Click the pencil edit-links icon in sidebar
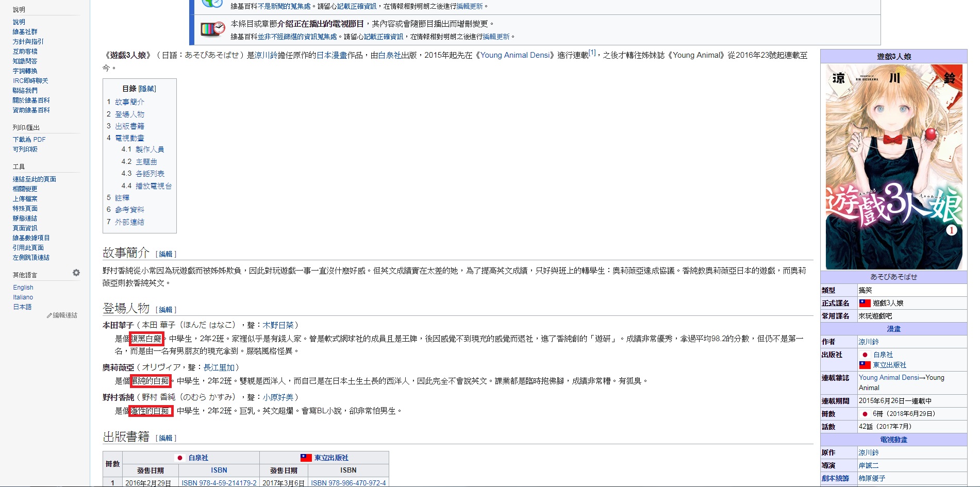The width and height of the screenshot is (980, 487). click(49, 315)
